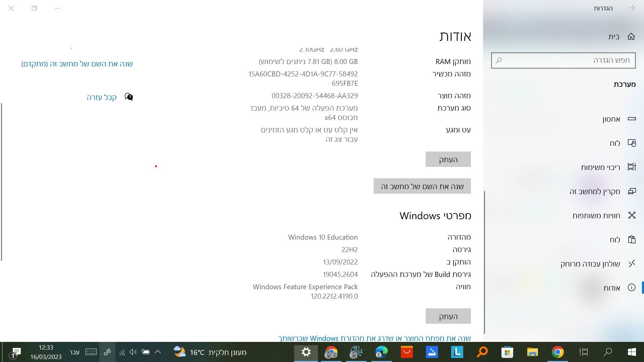Click product ID 00328-20092-54468-AA329

[x=315, y=96]
